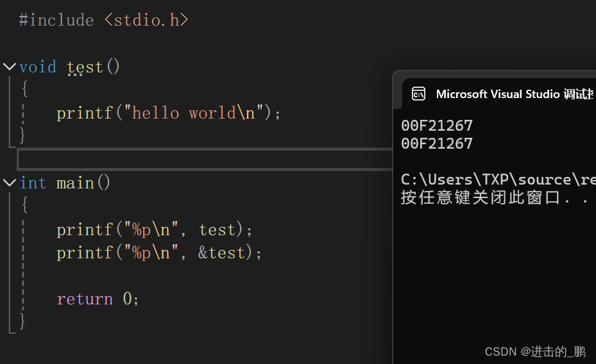Click the return 0; statement
The width and height of the screenshot is (596, 364).
98,299
